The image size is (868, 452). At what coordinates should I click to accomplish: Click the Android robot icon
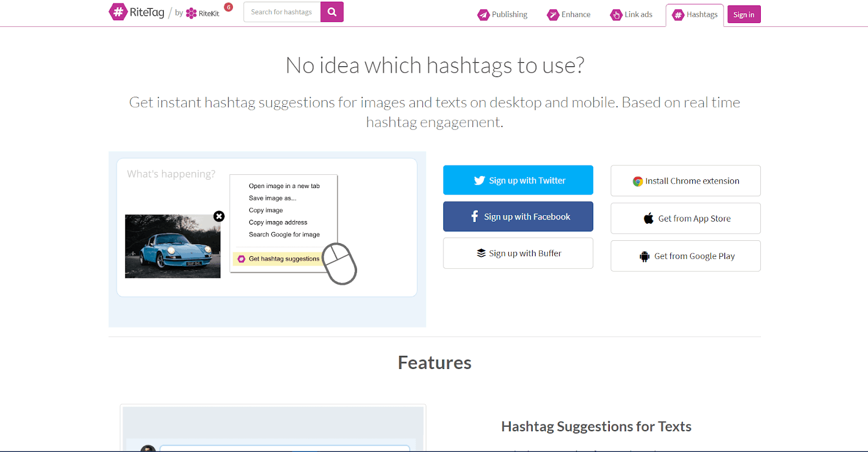(644, 256)
